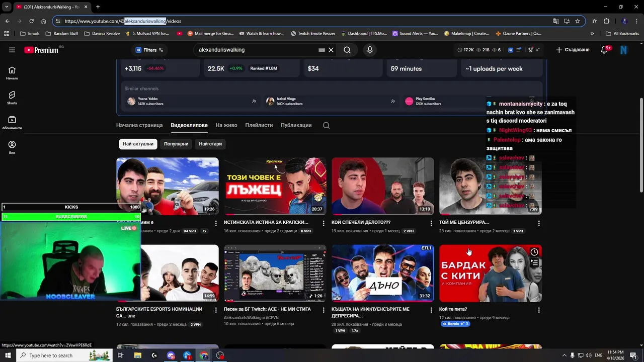Open the Davinci Resolve bookmarks folder

(x=102, y=34)
